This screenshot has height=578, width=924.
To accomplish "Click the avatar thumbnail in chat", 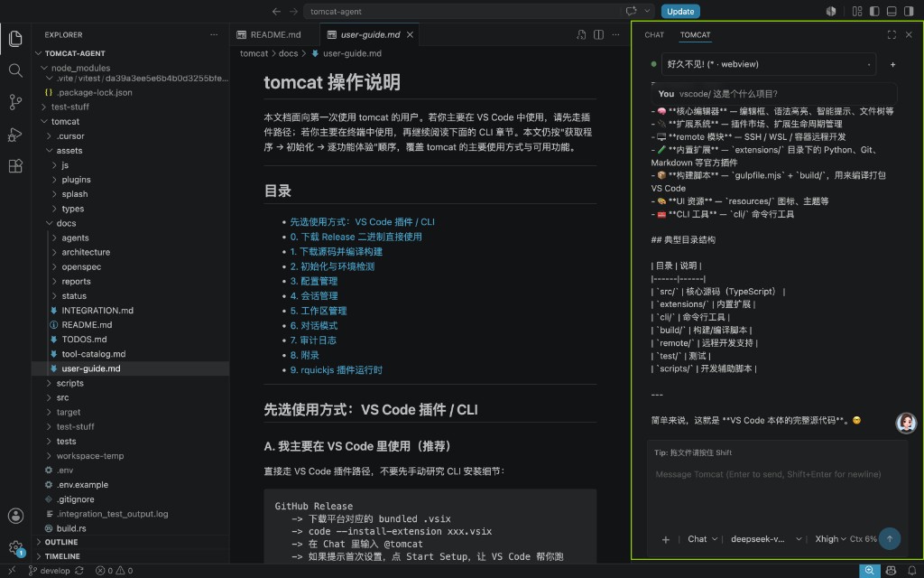I will point(906,423).
